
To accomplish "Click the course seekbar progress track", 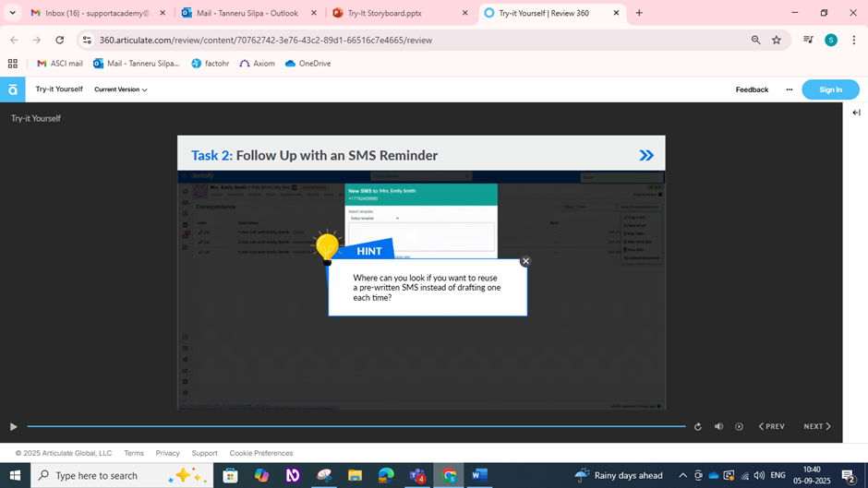I will (x=356, y=426).
